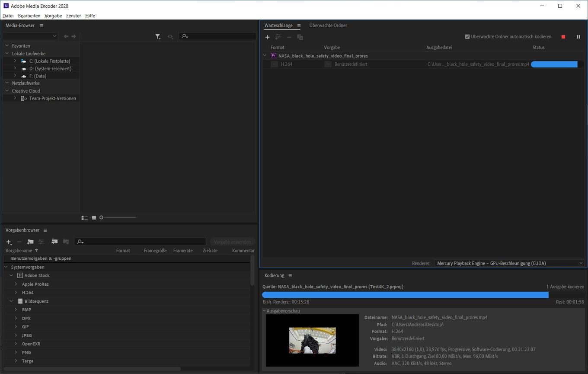This screenshot has height=374, width=588.
Task: Stop the queue with red square button
Action: click(563, 37)
